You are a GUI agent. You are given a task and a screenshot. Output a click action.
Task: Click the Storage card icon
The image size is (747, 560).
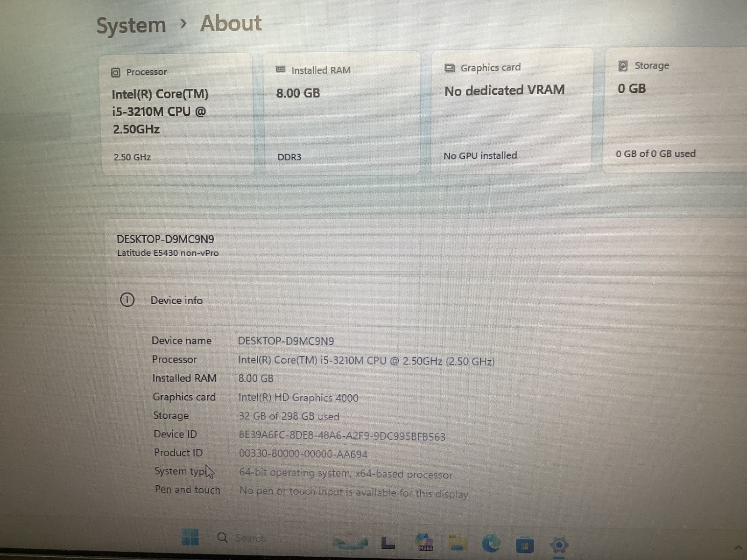(x=623, y=66)
